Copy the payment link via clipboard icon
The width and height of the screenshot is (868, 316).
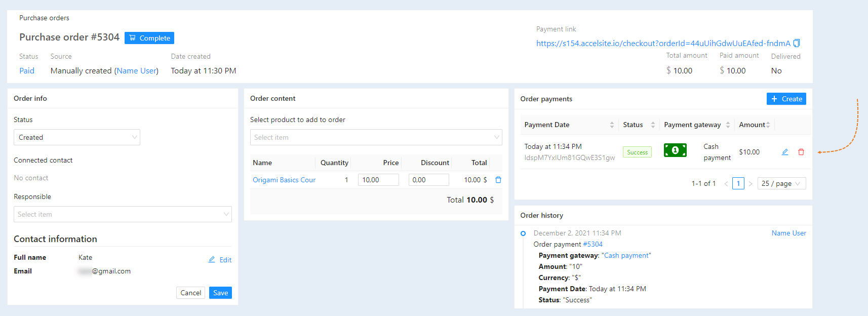(x=797, y=43)
